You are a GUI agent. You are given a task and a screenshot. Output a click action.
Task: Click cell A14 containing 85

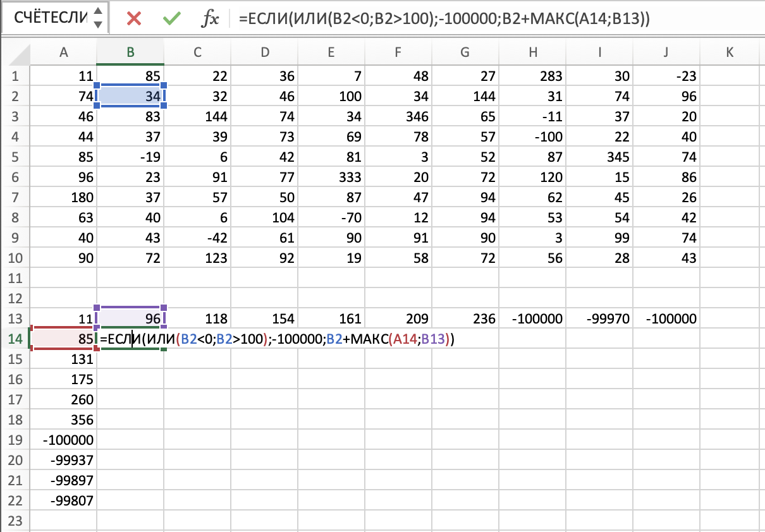tap(63, 339)
